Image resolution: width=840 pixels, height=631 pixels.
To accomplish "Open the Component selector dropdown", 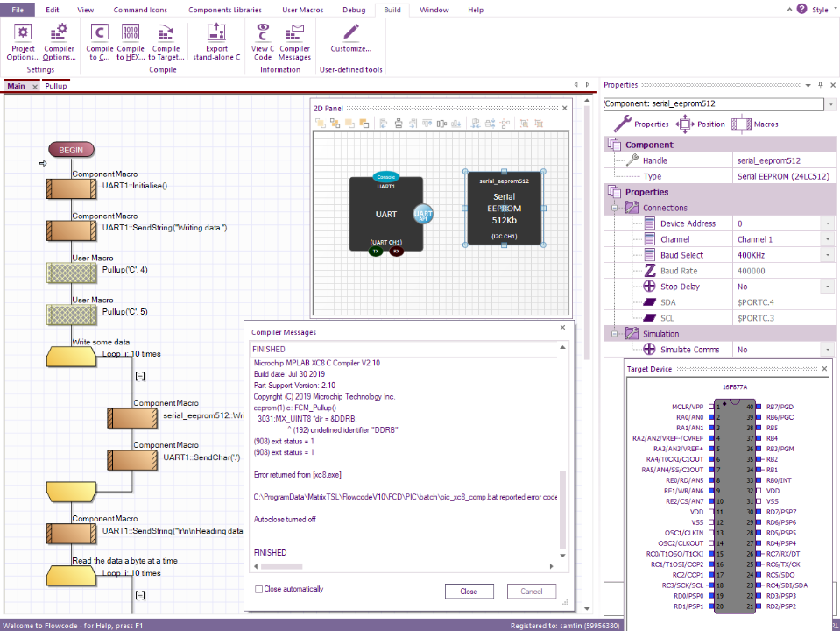I will [831, 104].
